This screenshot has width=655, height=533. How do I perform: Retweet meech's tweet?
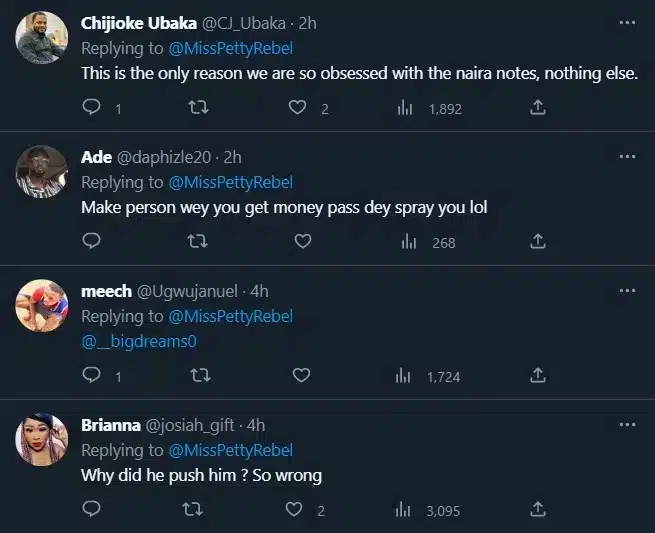tap(197, 375)
